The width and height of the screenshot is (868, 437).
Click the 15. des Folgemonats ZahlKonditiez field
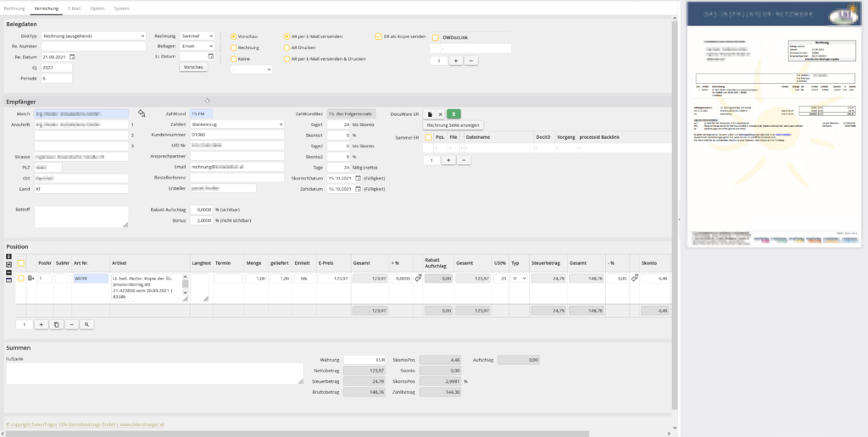coord(351,113)
